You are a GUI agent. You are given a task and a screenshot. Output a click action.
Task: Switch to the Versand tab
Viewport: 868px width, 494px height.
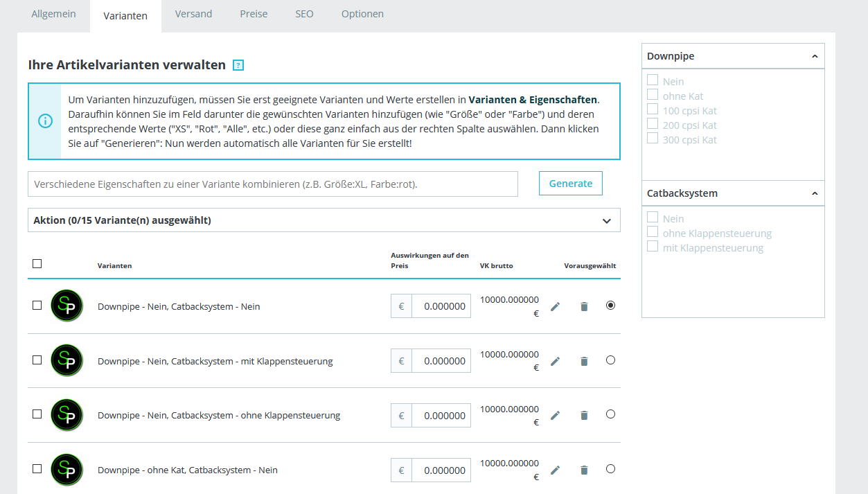coord(193,14)
